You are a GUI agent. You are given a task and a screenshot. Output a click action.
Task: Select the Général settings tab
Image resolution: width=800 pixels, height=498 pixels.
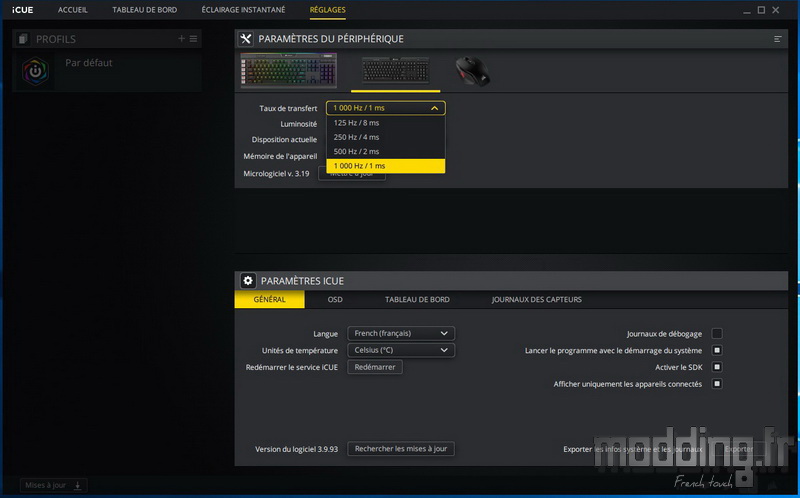pos(269,300)
